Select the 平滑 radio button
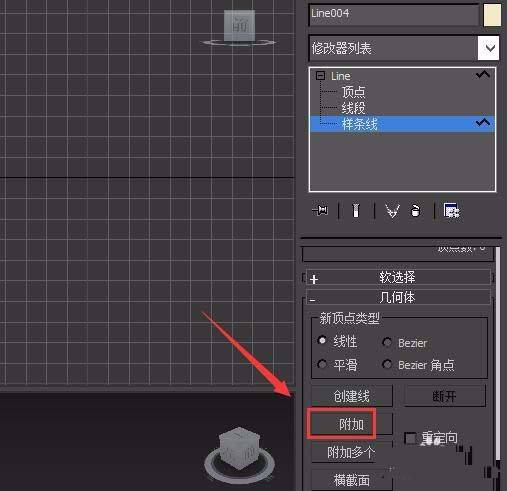The height and width of the screenshot is (491, 507). [x=322, y=364]
